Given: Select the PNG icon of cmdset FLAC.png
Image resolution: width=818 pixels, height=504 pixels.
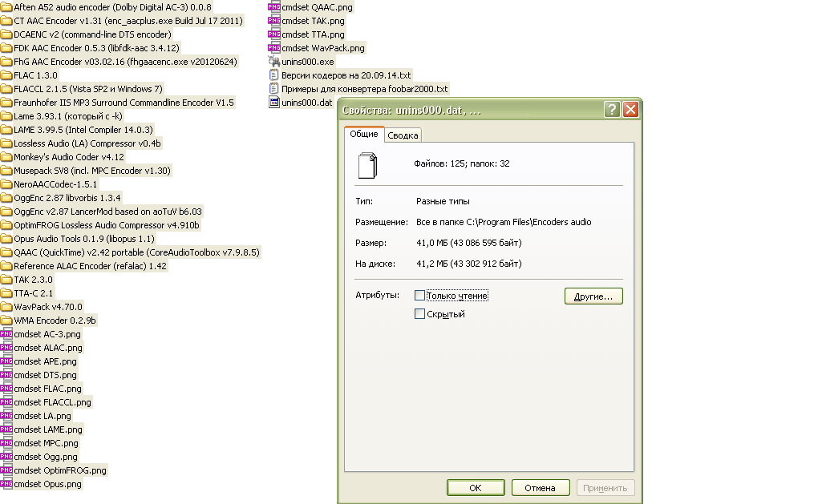Looking at the screenshot, I should coord(6,389).
